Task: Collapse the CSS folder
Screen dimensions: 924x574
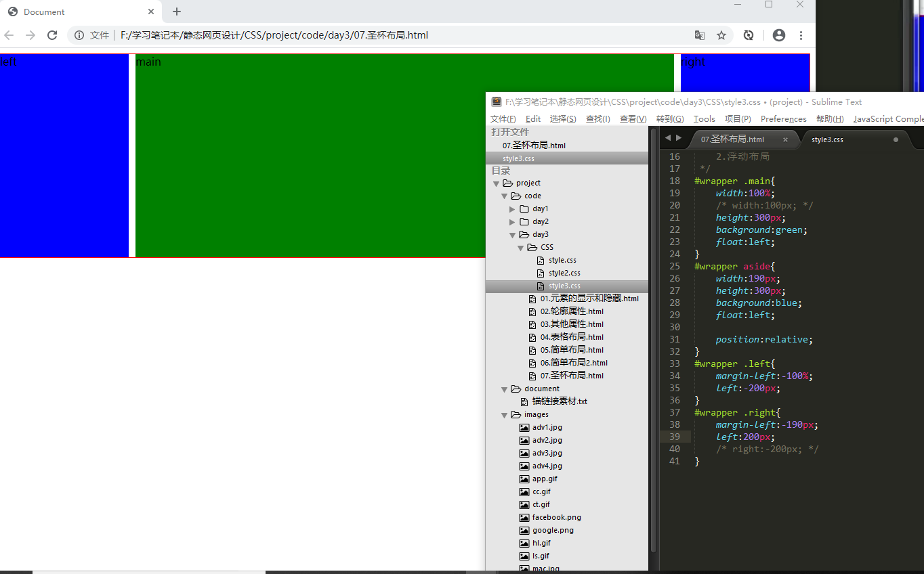Action: pos(520,248)
